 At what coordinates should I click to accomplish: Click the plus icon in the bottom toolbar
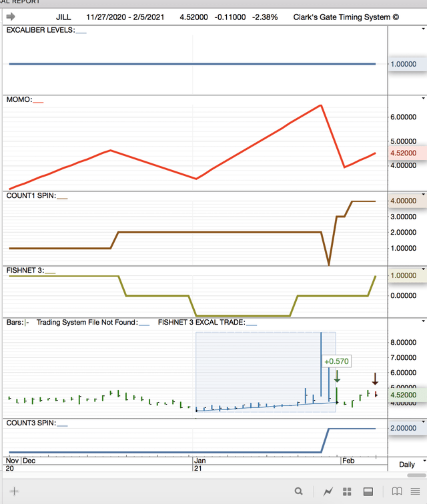[x=14, y=491]
